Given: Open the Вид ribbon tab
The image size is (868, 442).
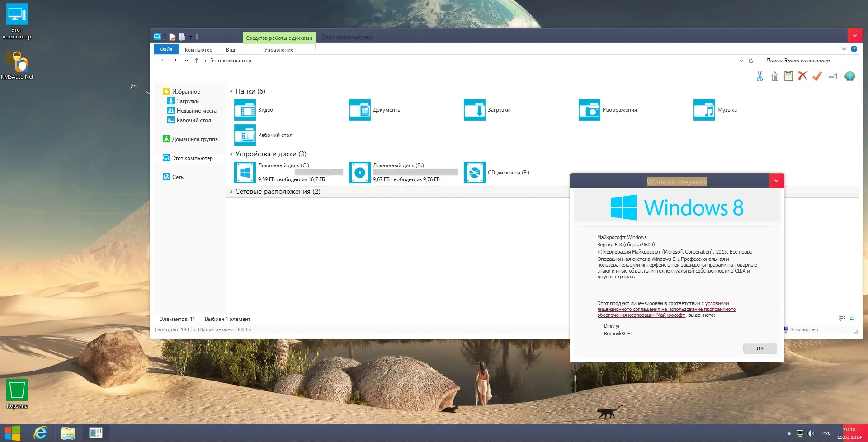Looking at the screenshot, I should (231, 50).
